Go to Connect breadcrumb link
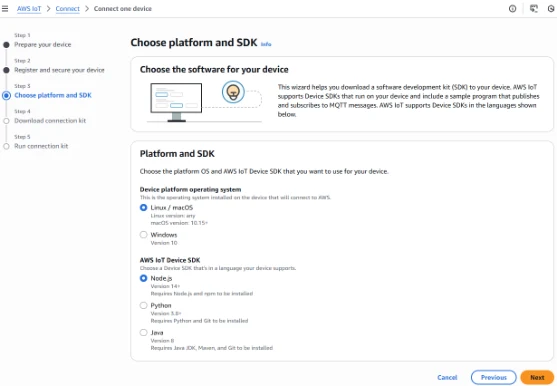Viewport: 557px width, 386px height. [x=67, y=9]
